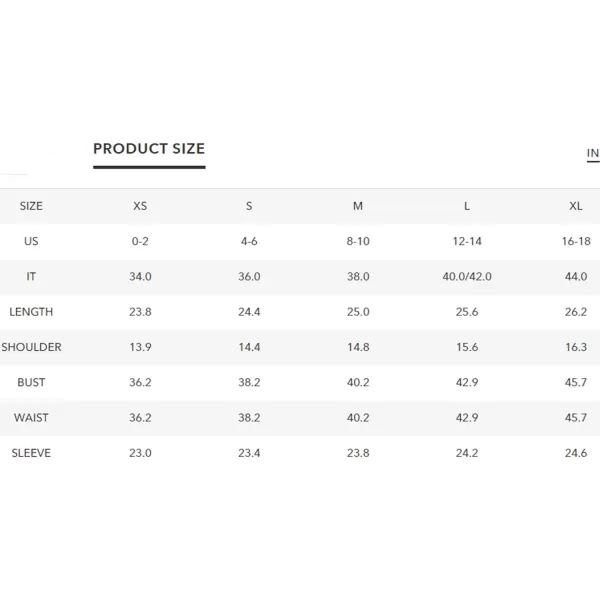600x600 pixels.
Task: Select the SHOULDER row label
Action: click(x=31, y=347)
